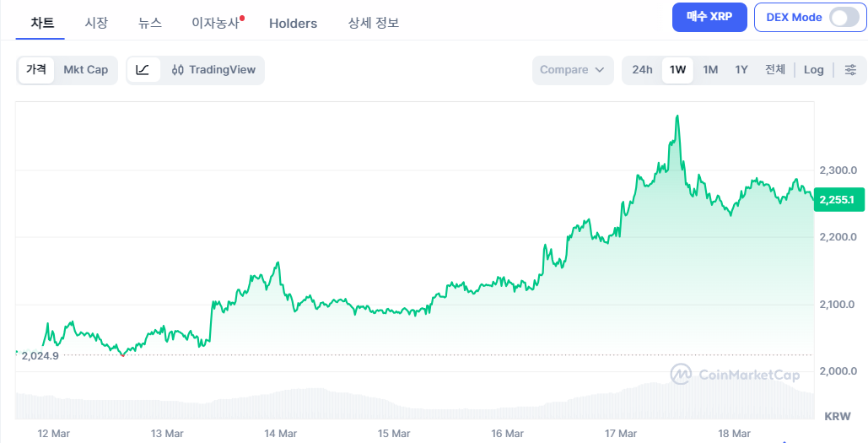Open the 차트 tab
The width and height of the screenshot is (868, 443).
[x=42, y=23]
